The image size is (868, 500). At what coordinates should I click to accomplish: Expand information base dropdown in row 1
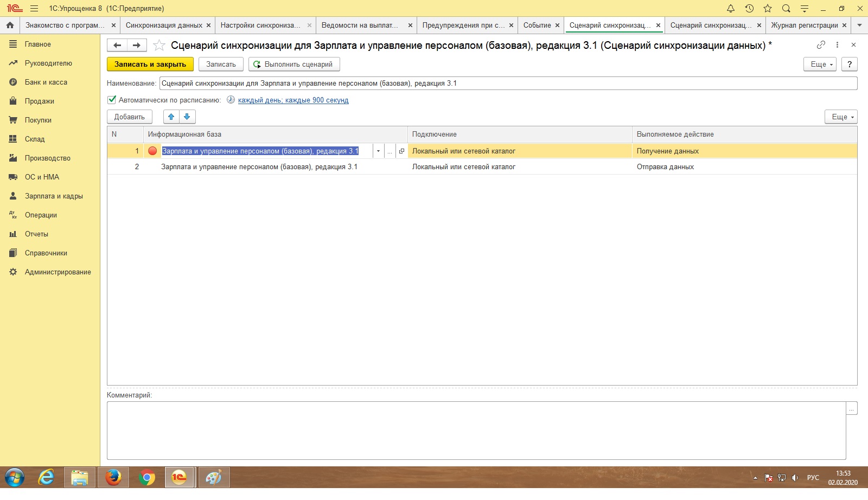[x=378, y=151]
